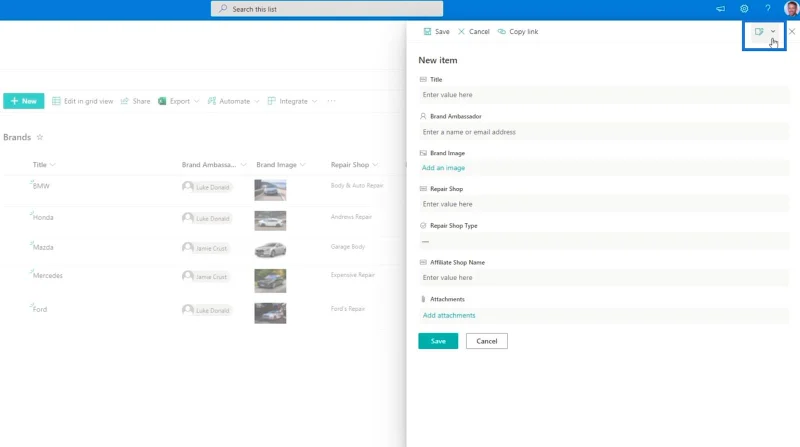
Task: Open the settings gear
Action: (744, 9)
